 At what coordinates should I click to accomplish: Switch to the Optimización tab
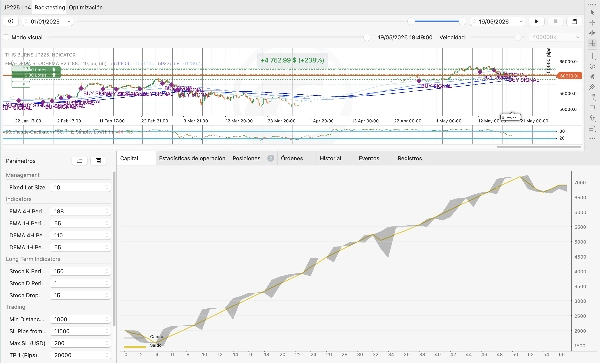pyautogui.click(x=85, y=7)
